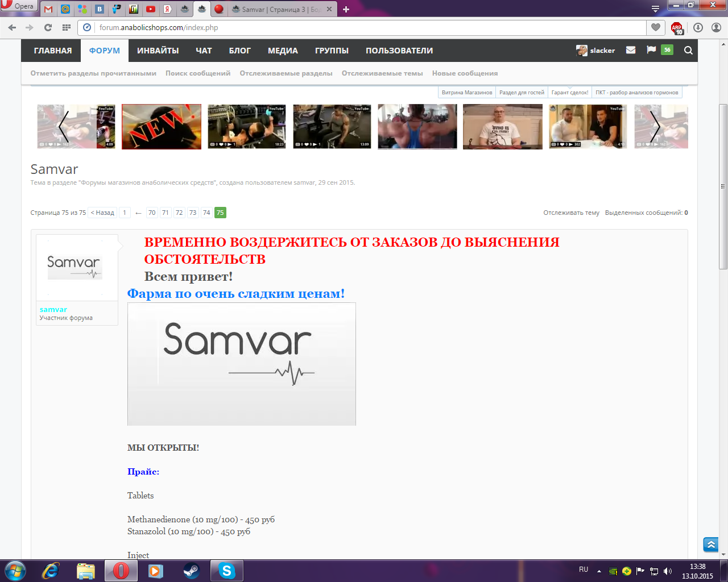Open the БЛОГ section

point(240,51)
